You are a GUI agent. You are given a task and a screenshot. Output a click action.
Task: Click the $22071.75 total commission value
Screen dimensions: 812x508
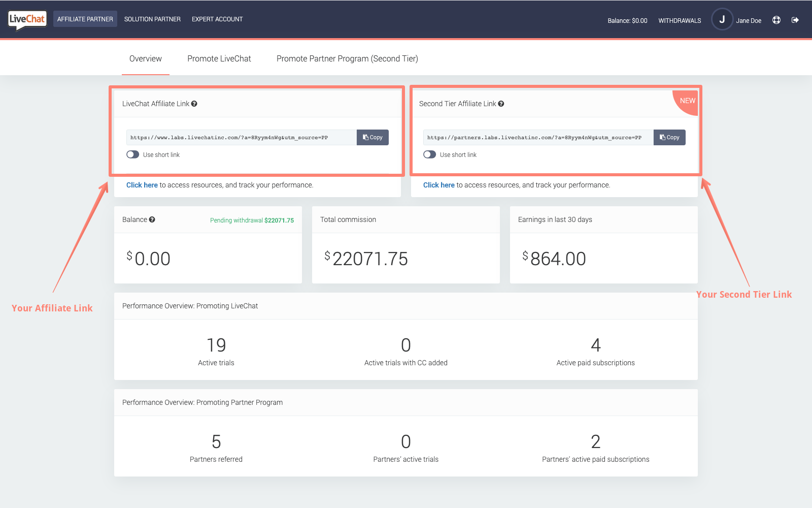click(x=366, y=259)
